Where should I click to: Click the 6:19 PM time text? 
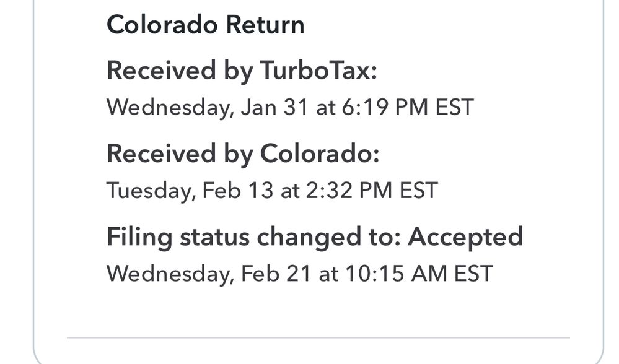(x=382, y=107)
